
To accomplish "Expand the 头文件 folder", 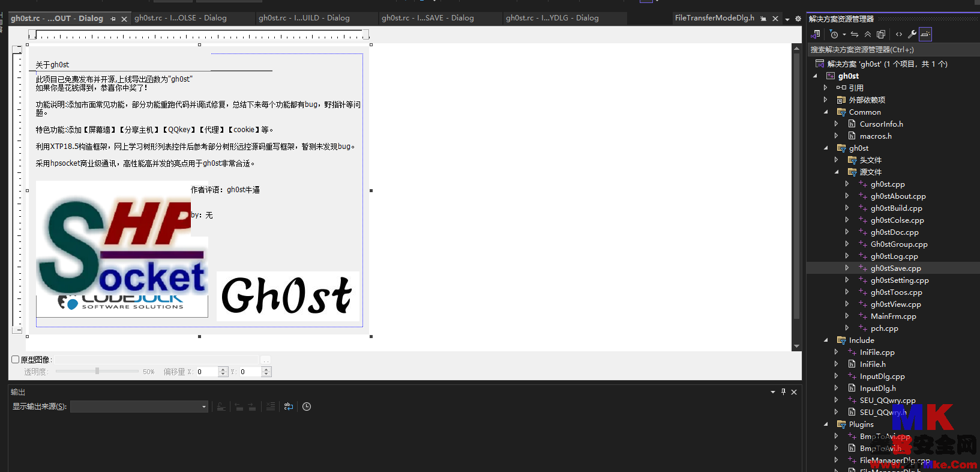I will click(x=837, y=160).
